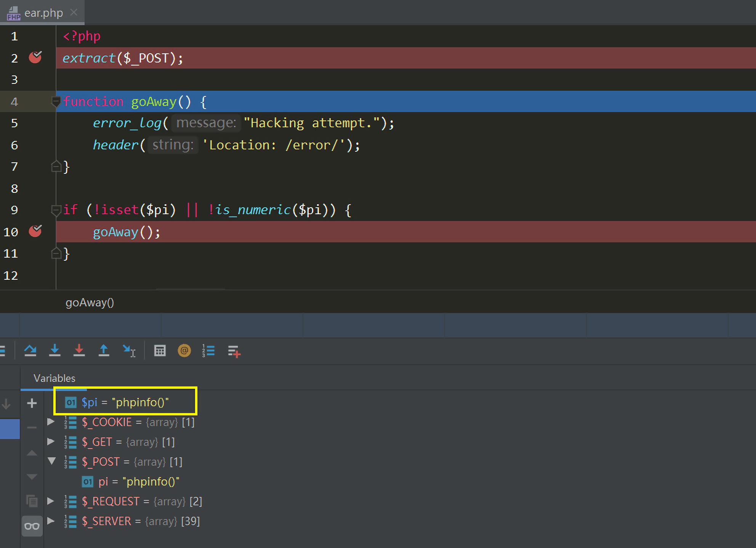Select the $_POST variable row
Screen dimensions: 756x548
pos(123,461)
